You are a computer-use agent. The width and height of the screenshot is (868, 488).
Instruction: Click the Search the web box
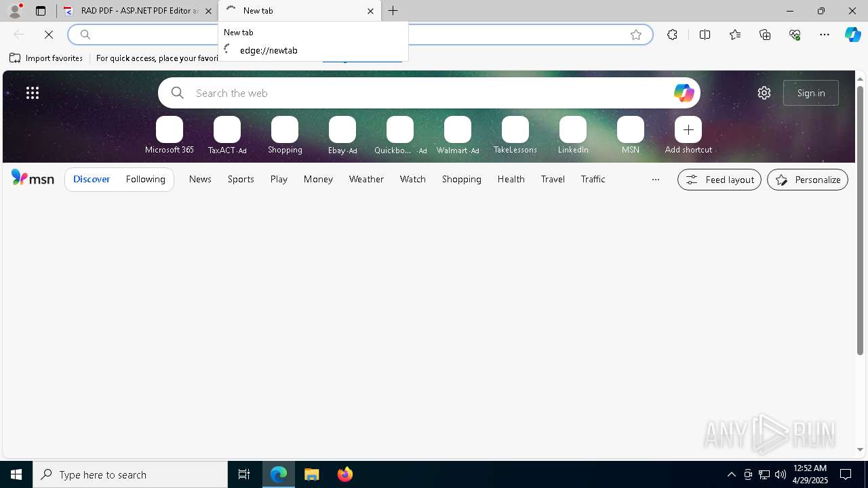[x=429, y=93]
